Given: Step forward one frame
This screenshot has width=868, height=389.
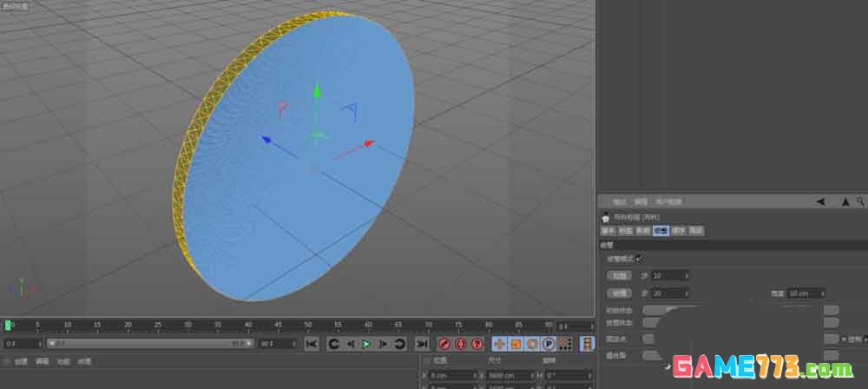Looking at the screenshot, I should (383, 344).
